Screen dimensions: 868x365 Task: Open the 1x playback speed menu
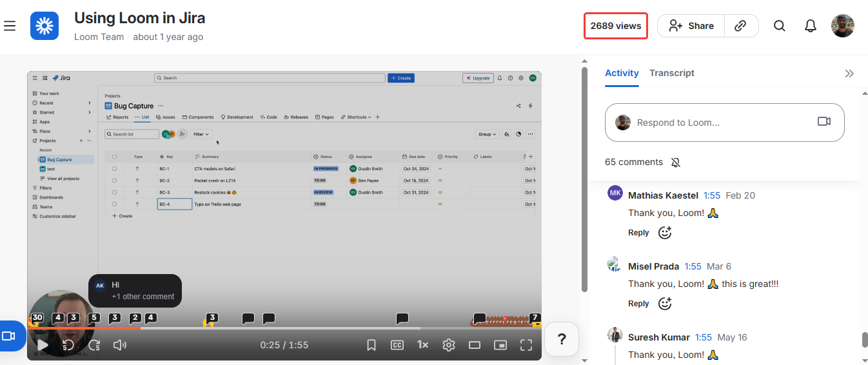(x=423, y=345)
